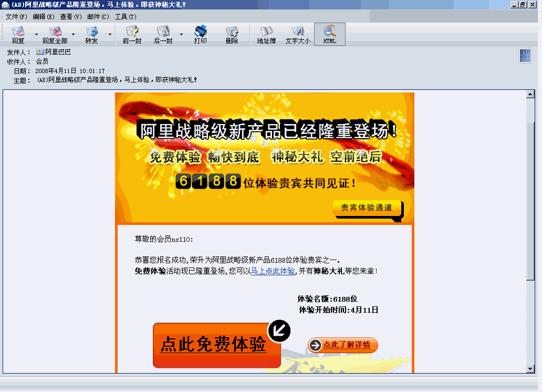Expand the 后一封 dropdown arrow
This screenshot has height=392, width=542.
click(181, 34)
